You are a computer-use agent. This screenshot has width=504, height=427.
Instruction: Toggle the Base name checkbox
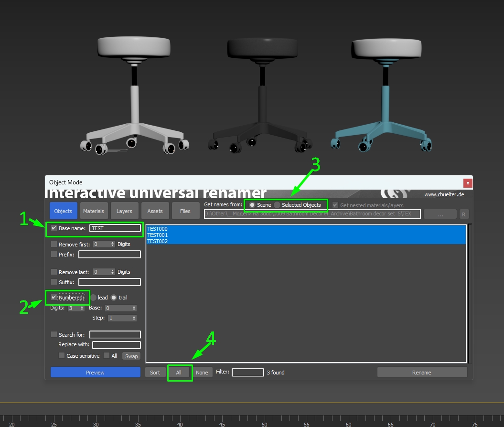pos(54,228)
